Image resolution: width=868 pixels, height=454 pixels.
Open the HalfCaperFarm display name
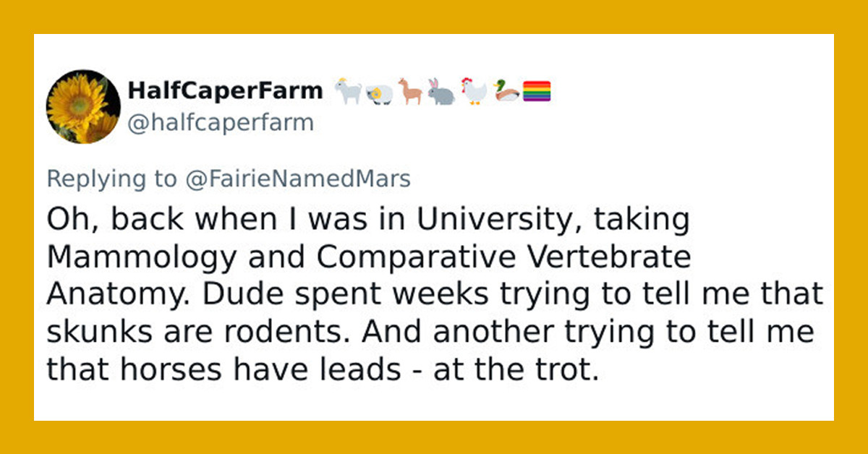225,91
